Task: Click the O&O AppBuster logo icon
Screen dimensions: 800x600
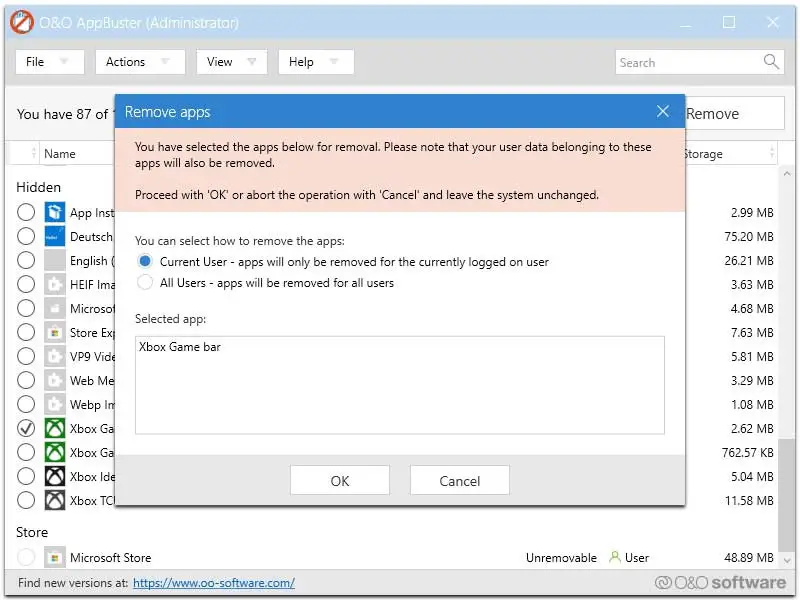Action: [x=22, y=22]
